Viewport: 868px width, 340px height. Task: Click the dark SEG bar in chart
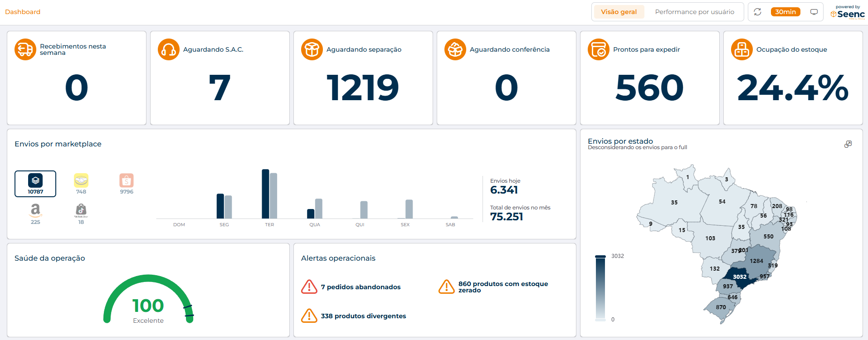220,206
